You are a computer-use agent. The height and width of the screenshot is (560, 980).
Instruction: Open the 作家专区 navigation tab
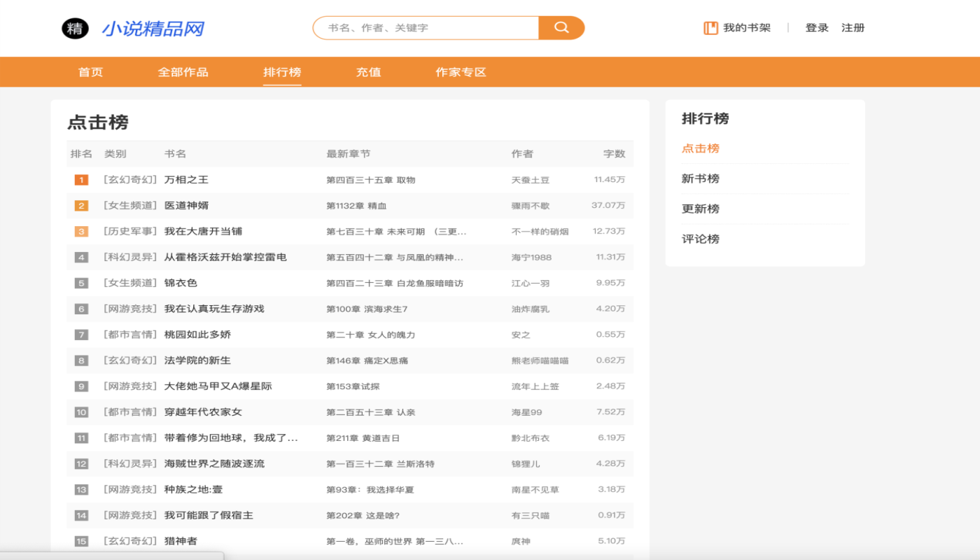click(461, 72)
